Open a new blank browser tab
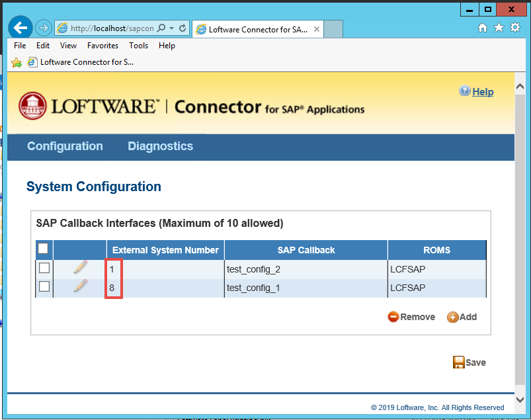 coord(333,29)
